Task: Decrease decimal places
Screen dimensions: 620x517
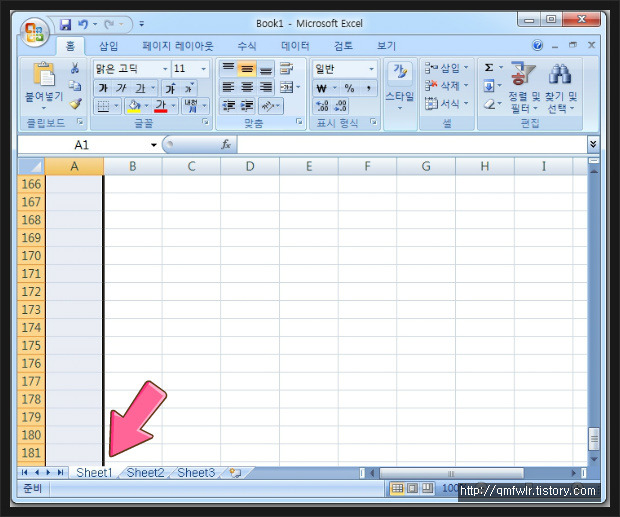Action: (340, 106)
